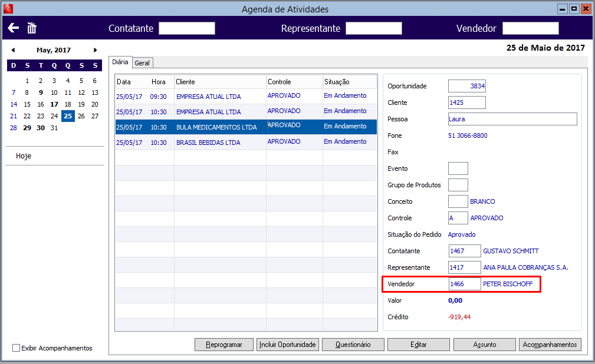
Task: Select day 31 in the calendar
Action: point(54,128)
